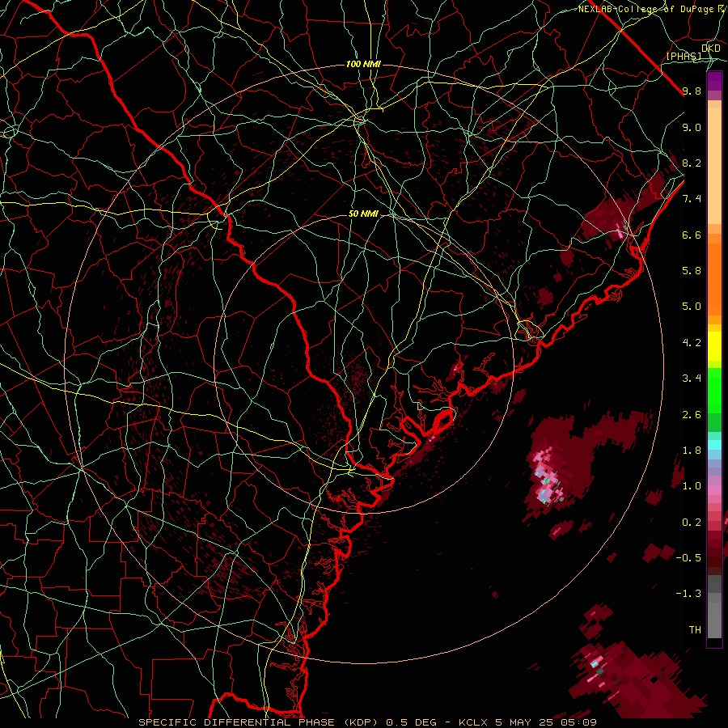The height and width of the screenshot is (728, 728).
Task: Click the DKD product label
Action: pyautogui.click(x=711, y=48)
